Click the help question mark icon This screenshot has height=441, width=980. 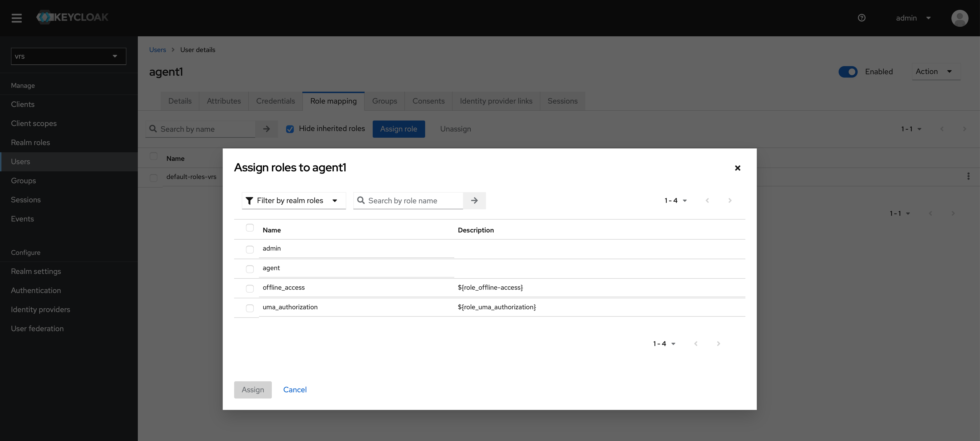[x=861, y=18]
